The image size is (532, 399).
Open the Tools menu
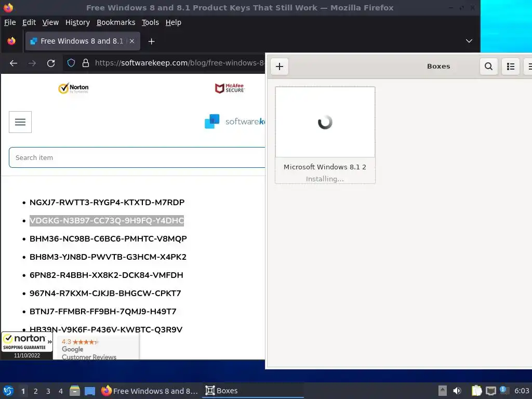point(150,22)
